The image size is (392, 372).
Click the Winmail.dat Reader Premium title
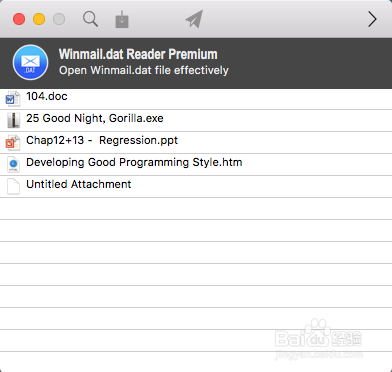click(138, 54)
